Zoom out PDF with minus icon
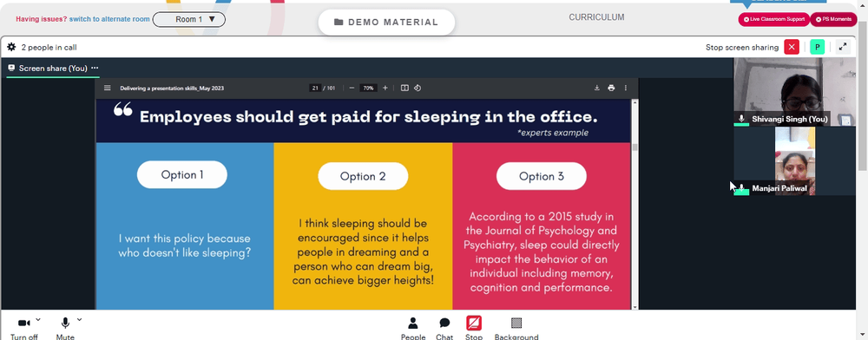The height and width of the screenshot is (340, 868). pos(352,88)
